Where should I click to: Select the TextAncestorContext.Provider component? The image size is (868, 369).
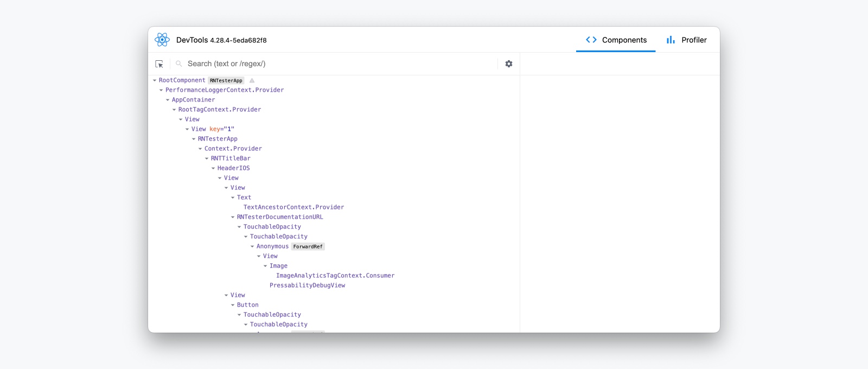[293, 207]
